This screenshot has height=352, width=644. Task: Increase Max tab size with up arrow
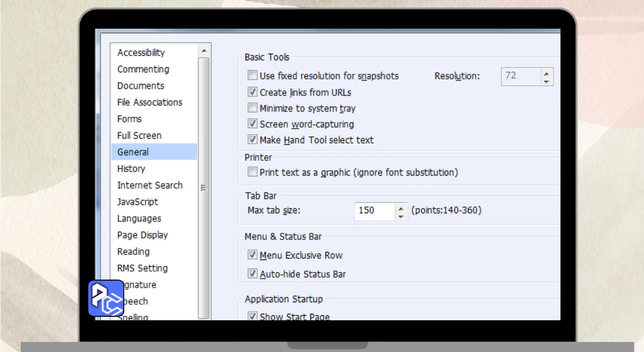coord(400,207)
